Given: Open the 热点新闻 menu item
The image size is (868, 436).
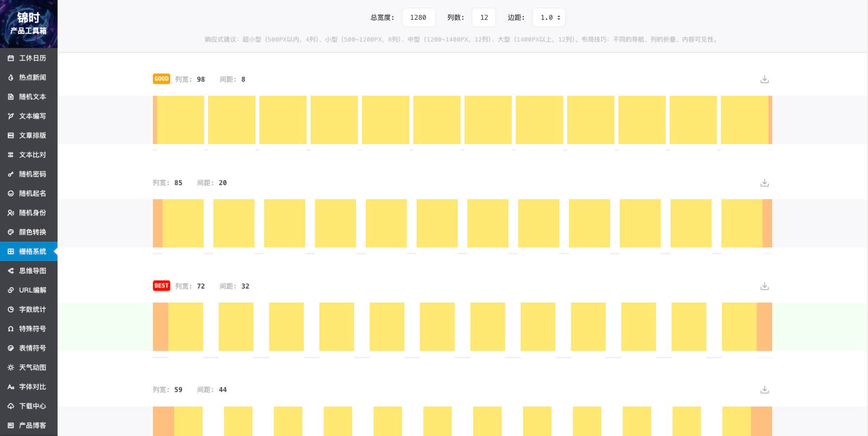Looking at the screenshot, I should pyautogui.click(x=29, y=77).
